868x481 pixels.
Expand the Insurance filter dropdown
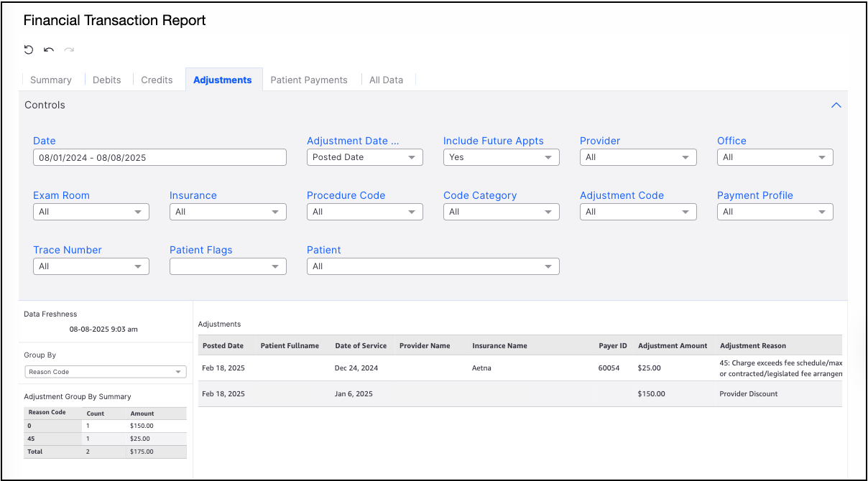(227, 212)
